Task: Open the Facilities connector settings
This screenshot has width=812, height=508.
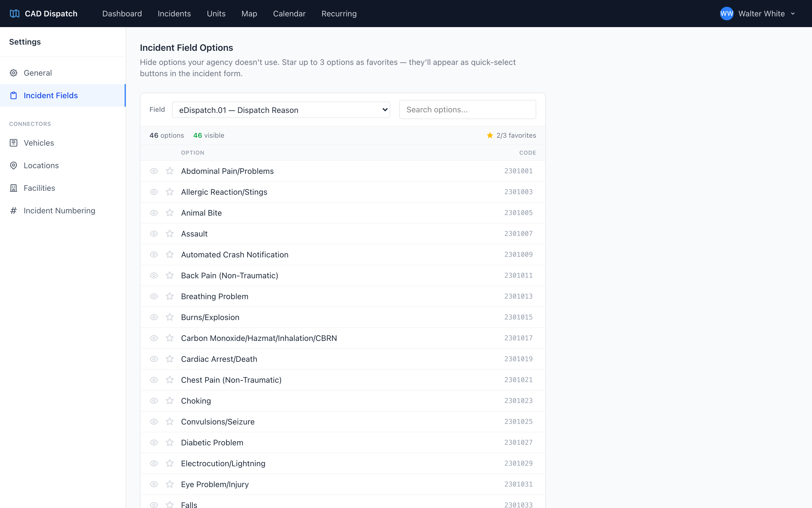Action: pos(63,188)
